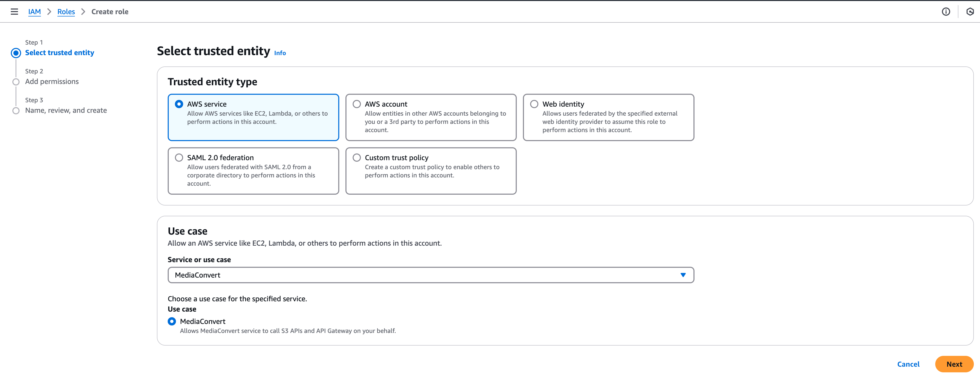Screen dimensions: 980x378
Task: Select the AWS service radio button
Action: point(179,104)
